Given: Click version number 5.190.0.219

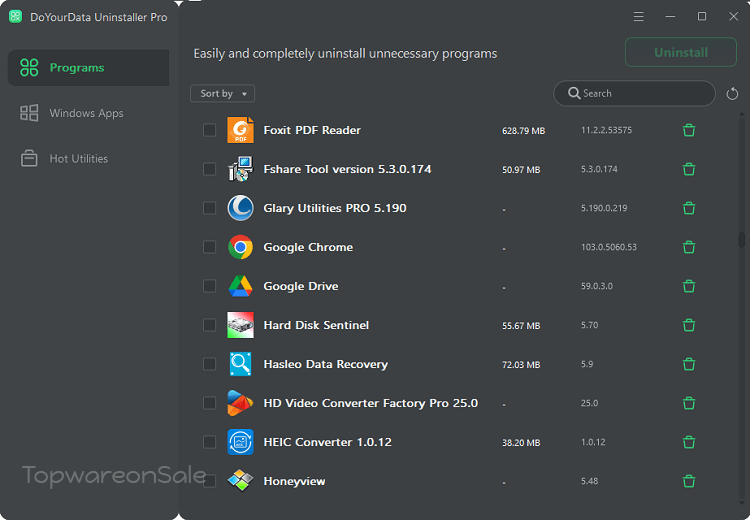Looking at the screenshot, I should [604, 208].
